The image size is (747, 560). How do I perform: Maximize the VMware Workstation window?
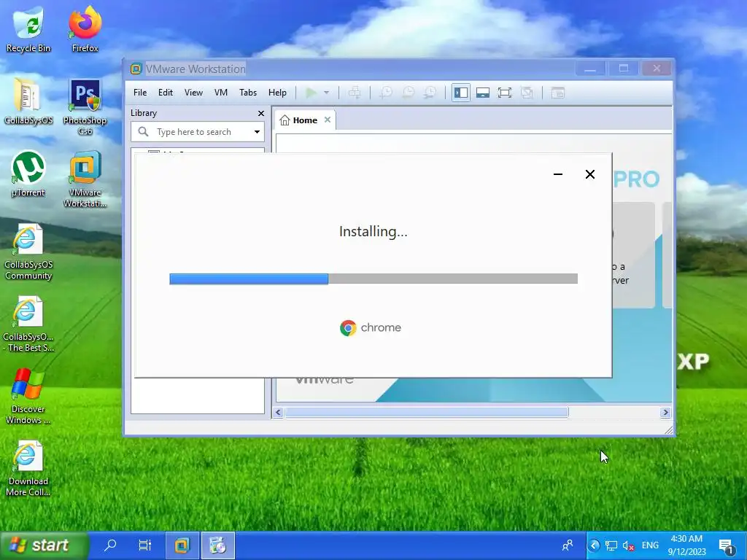[624, 69]
